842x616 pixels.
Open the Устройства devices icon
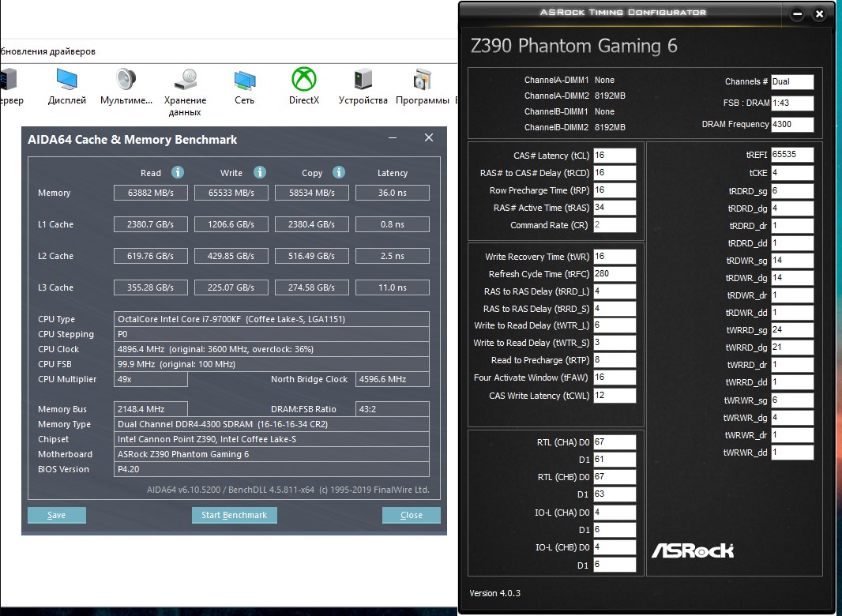click(x=363, y=79)
